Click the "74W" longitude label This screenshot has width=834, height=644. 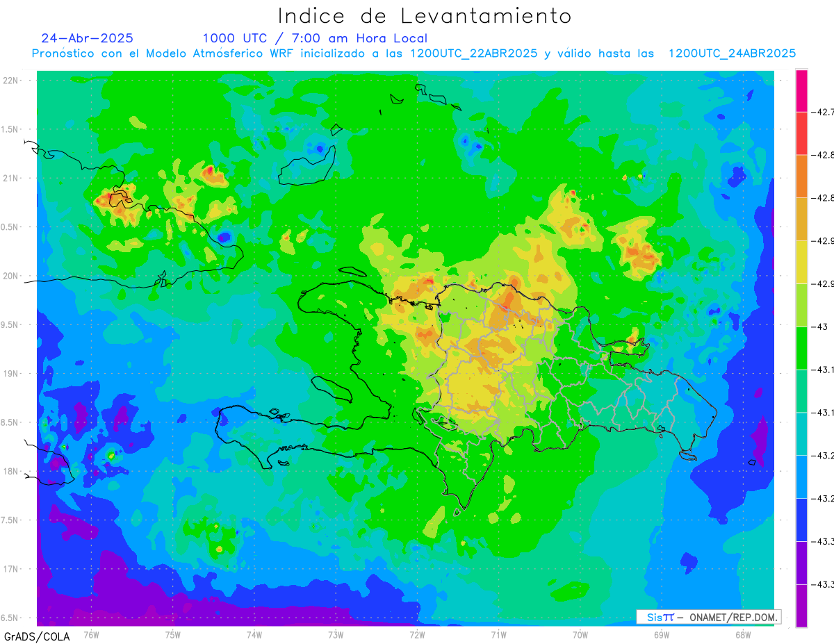click(254, 634)
